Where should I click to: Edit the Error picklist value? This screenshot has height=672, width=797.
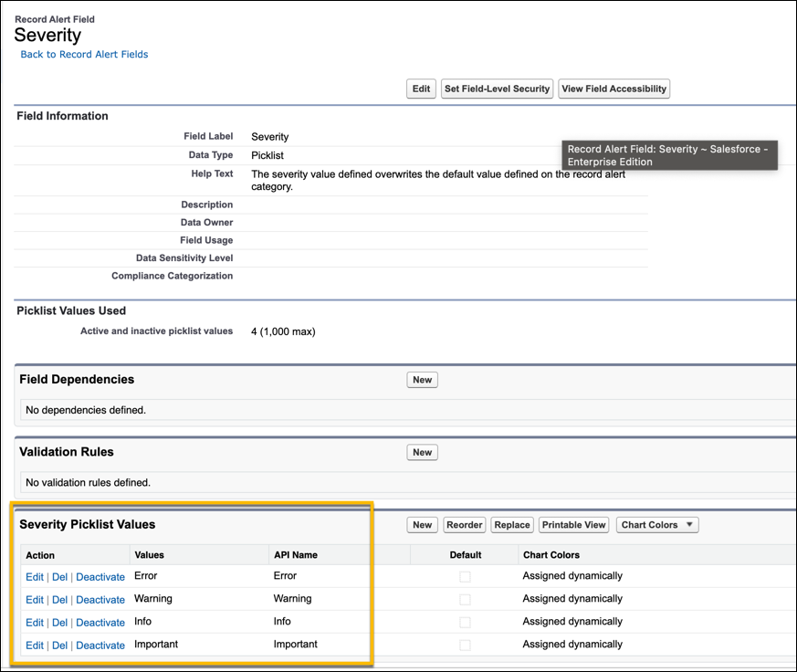[35, 577]
